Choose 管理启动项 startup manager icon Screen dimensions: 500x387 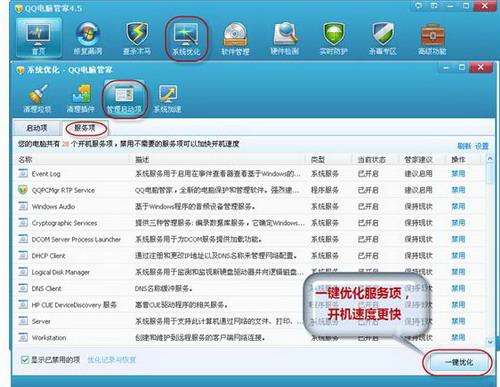[x=124, y=99]
